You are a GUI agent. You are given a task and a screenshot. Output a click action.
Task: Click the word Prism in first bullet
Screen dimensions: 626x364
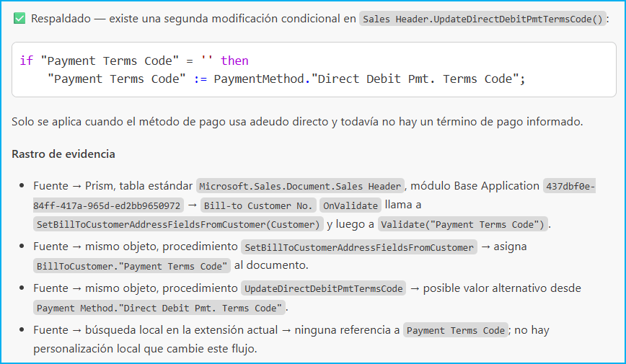coord(99,186)
